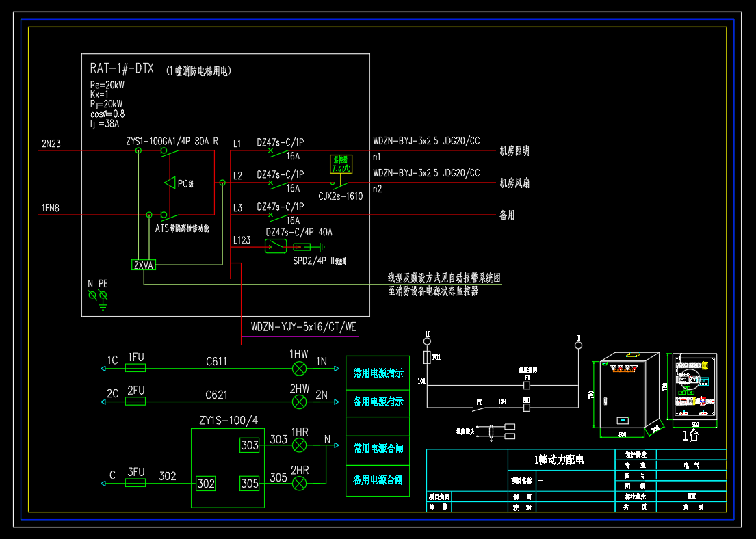The image size is (756, 539).
Task: Select the n1 cable label WDZN-BYJ-3x2.5
Action: tap(426, 141)
